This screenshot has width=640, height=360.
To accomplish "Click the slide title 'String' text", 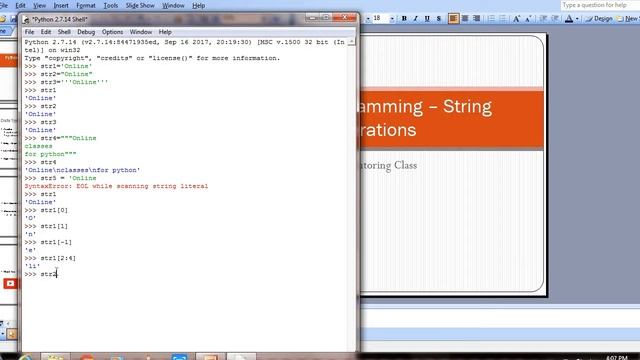I will click(467, 107).
